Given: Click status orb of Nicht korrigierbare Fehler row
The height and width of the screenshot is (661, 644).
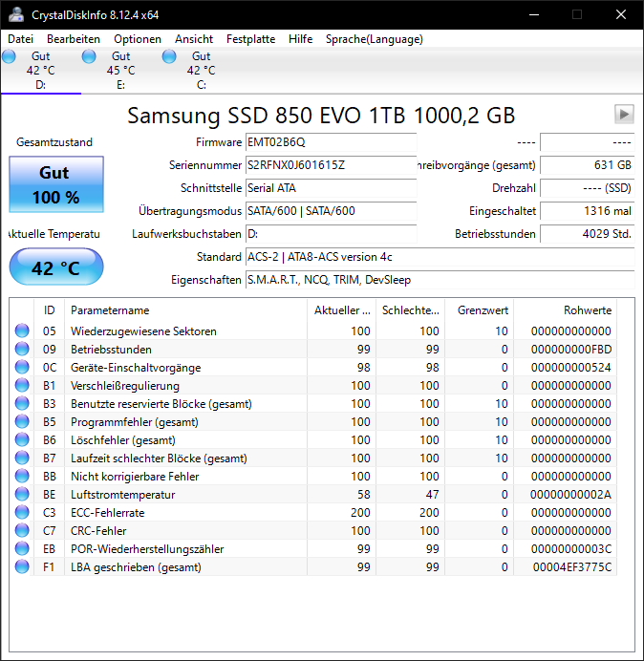Looking at the screenshot, I should pyautogui.click(x=22, y=476).
